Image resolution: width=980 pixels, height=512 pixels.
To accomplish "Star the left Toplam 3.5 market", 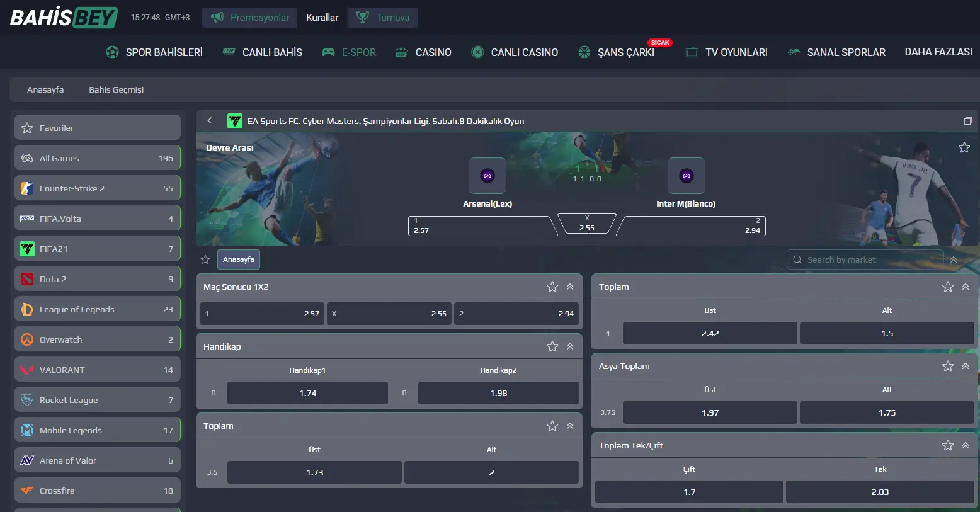I will (552, 426).
